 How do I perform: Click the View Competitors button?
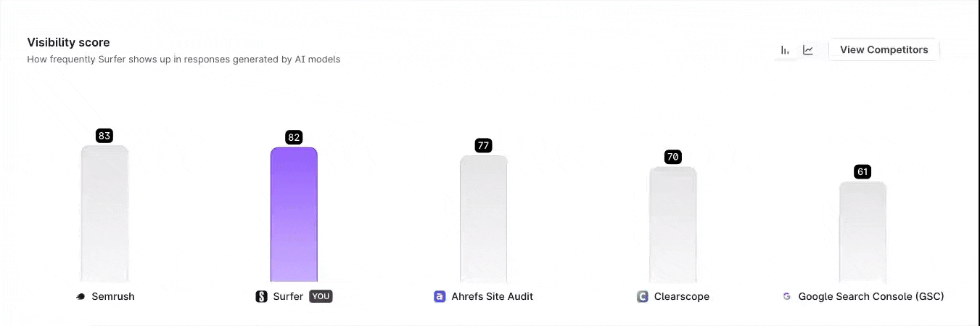point(884,50)
